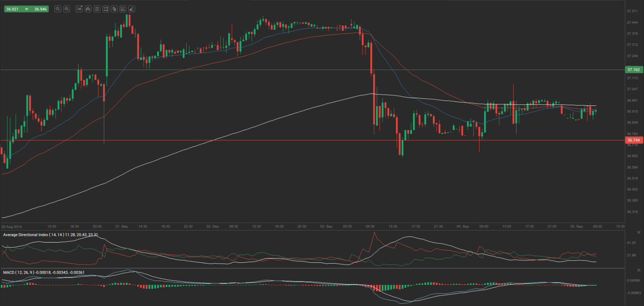644x306 pixels.
Task: Click the Average Directional Index label
Action: click(x=26, y=235)
